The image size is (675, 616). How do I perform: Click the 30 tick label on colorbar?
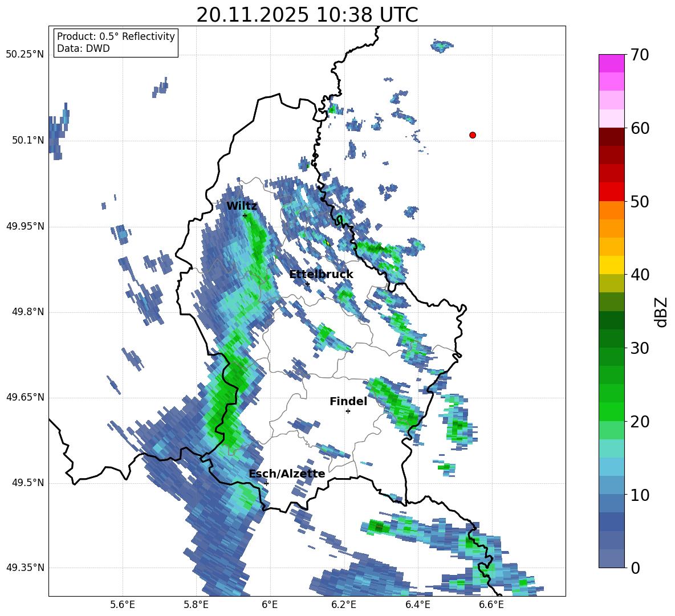pos(639,348)
